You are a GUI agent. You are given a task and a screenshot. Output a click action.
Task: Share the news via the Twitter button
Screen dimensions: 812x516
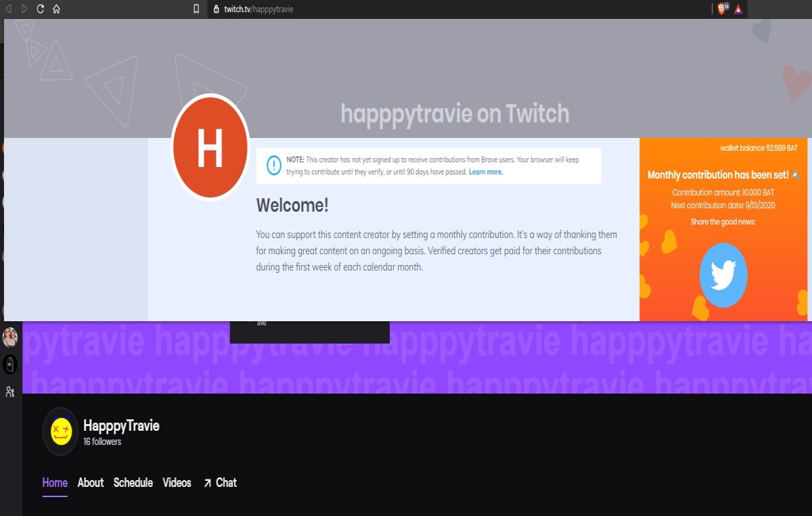[x=723, y=275]
